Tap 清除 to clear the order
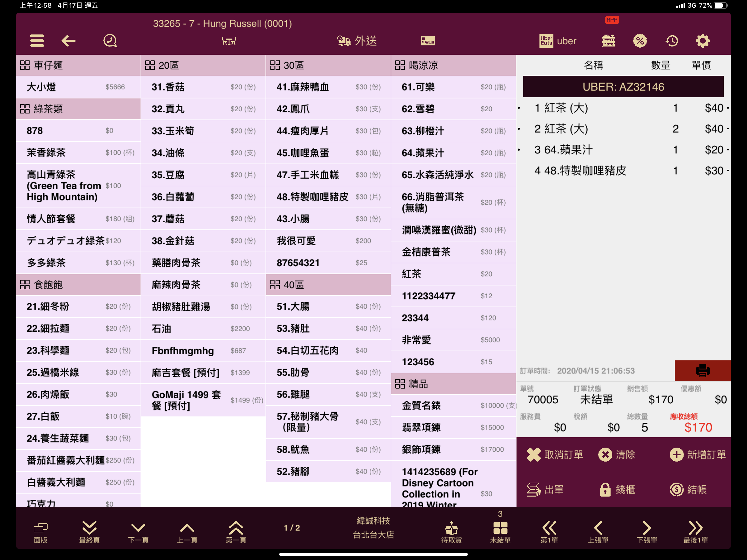747x560 pixels. [x=617, y=455]
